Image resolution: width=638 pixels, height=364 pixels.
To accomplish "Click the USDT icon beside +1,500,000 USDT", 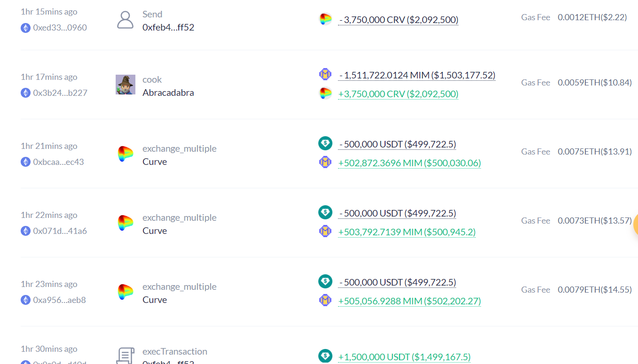I will 325,356.
